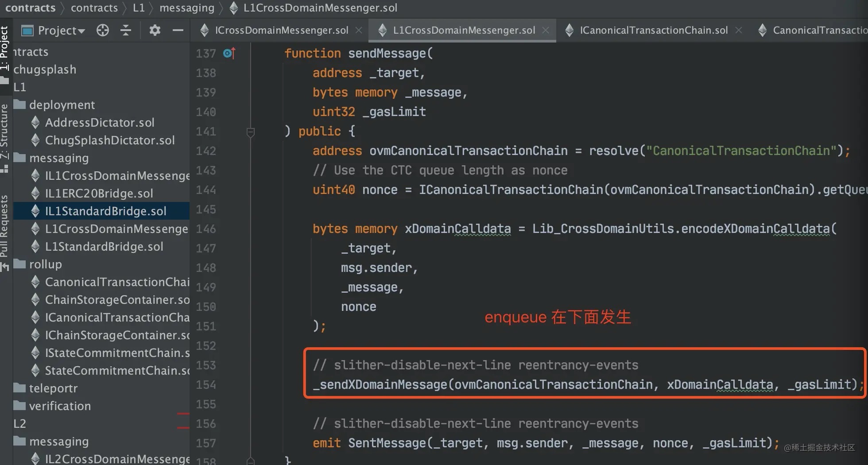This screenshot has height=465, width=868.
Task: Click file icon beside IL1ERC20Bridge.sol
Action: pyautogui.click(x=35, y=194)
